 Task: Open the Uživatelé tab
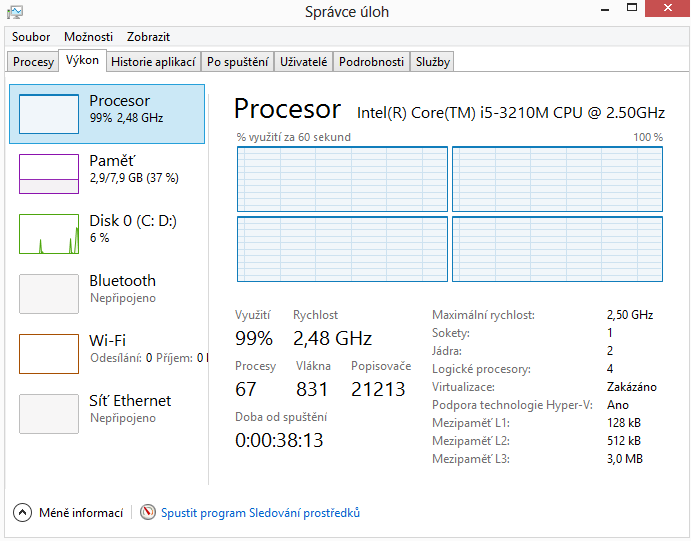pyautogui.click(x=303, y=62)
